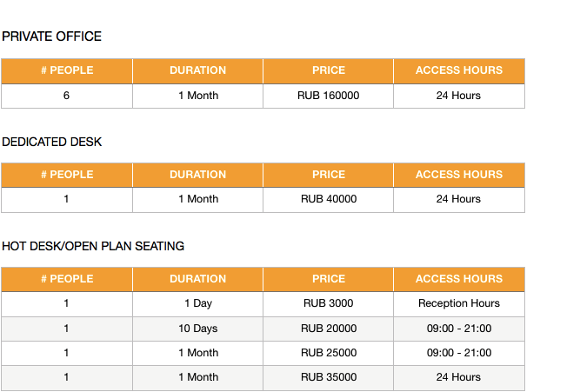This screenshot has width=580, height=392.
Task: Select the RUB 3000 price cell
Action: 328,304
